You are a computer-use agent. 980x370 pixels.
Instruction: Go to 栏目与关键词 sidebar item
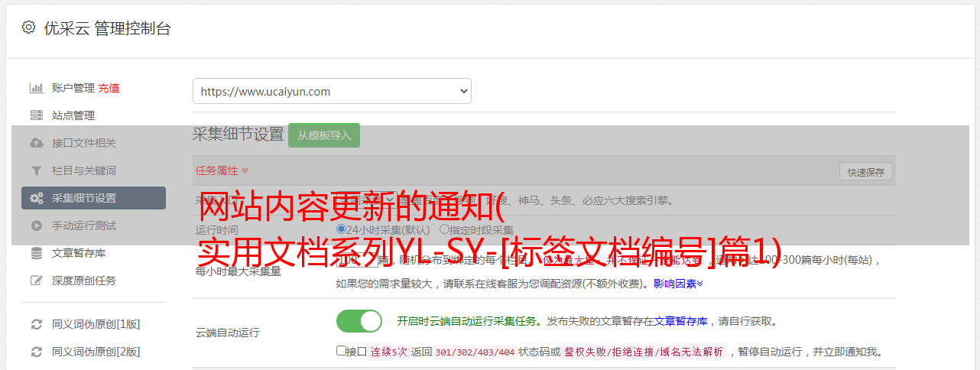(84, 170)
